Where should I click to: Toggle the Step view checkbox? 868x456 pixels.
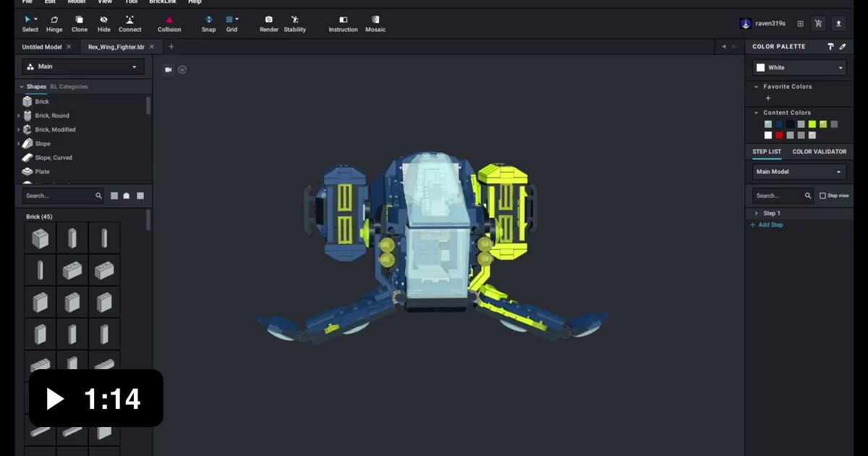tap(822, 196)
